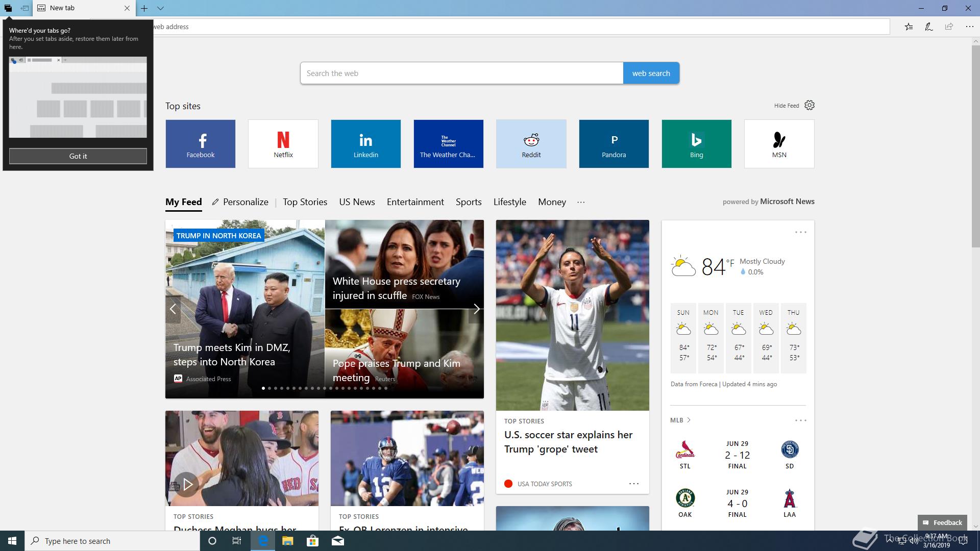Viewport: 980px width, 551px height.
Task: Open page settings gear icon
Action: coord(810,105)
